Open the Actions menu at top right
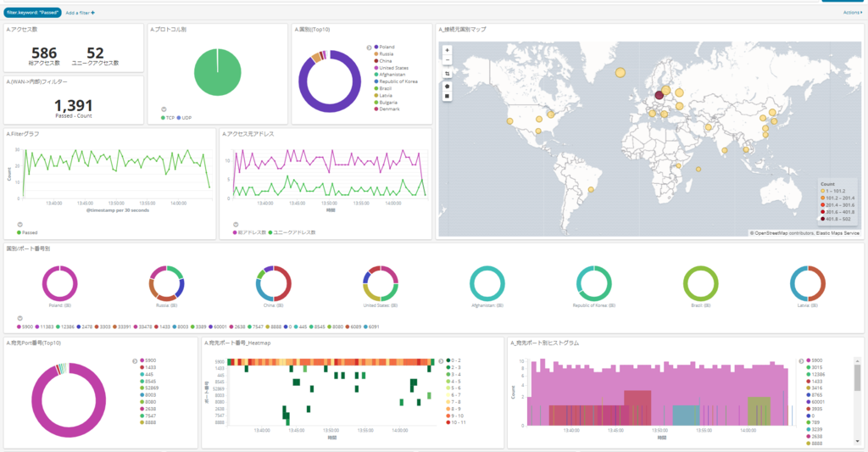Screen dimensions: 868x452 pyautogui.click(x=853, y=13)
